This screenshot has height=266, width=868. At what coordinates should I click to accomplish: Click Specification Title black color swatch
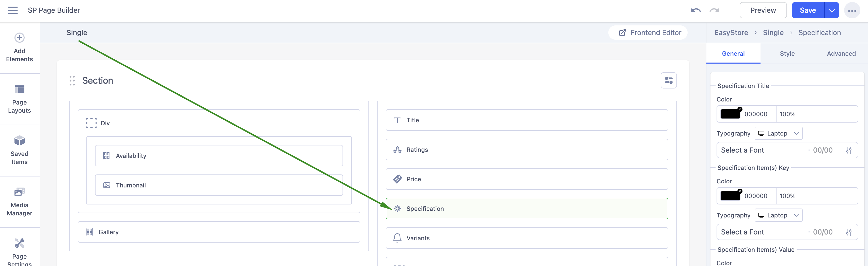[x=730, y=114]
